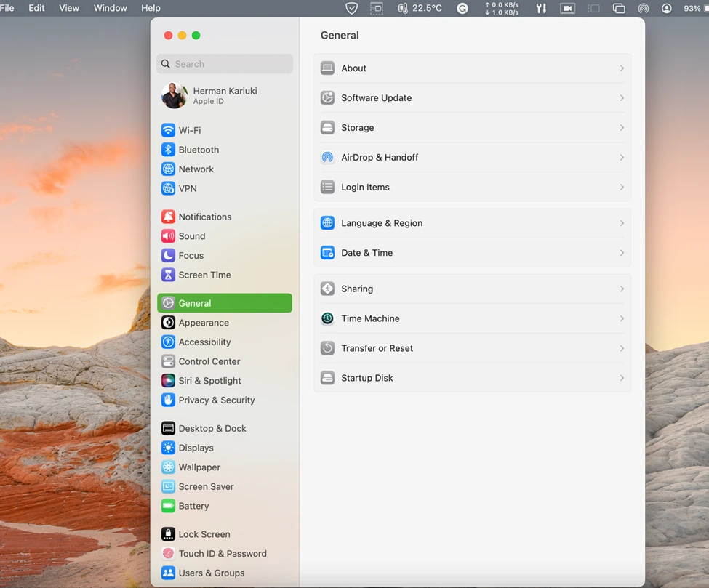
Task: Open the AirDrop & Handoff disclosure arrow
Action: pyautogui.click(x=622, y=157)
